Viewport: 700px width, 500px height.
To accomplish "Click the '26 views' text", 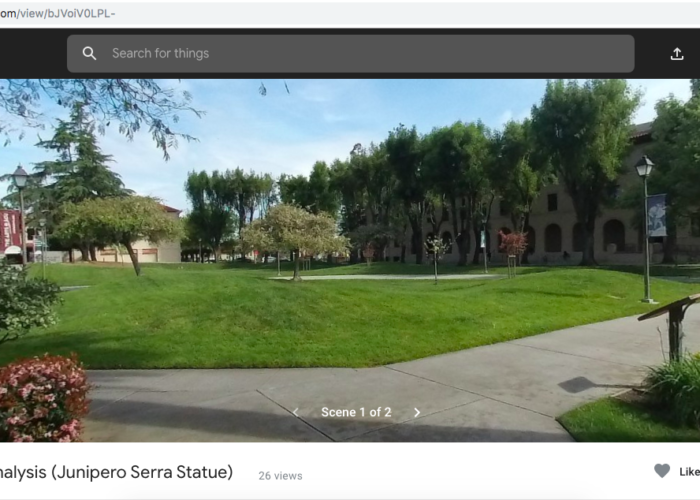I will click(x=280, y=476).
